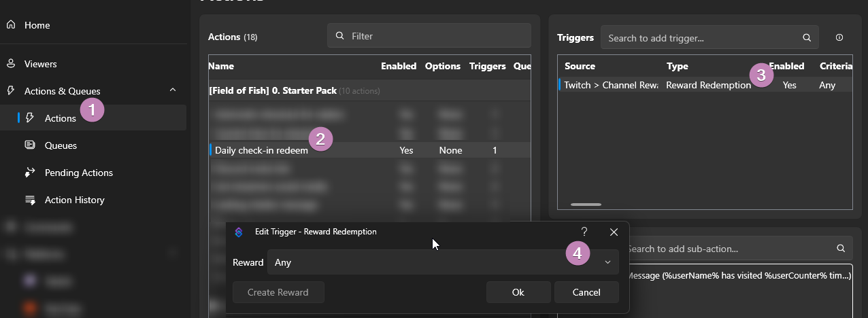
Task: Select the Field of Fish Starter Pack group
Action: tap(369, 90)
